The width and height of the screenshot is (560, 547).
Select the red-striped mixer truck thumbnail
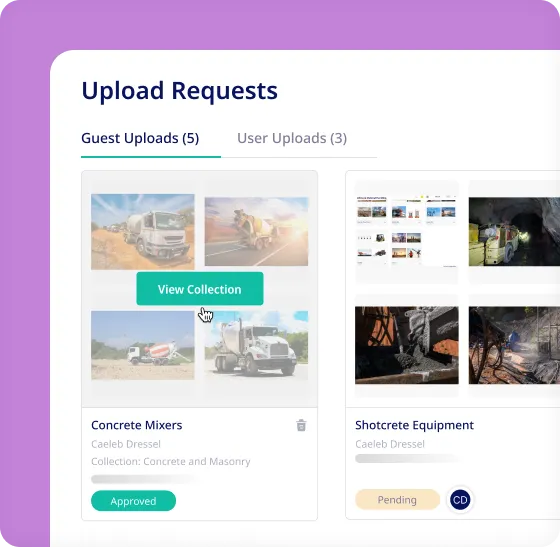[143, 345]
